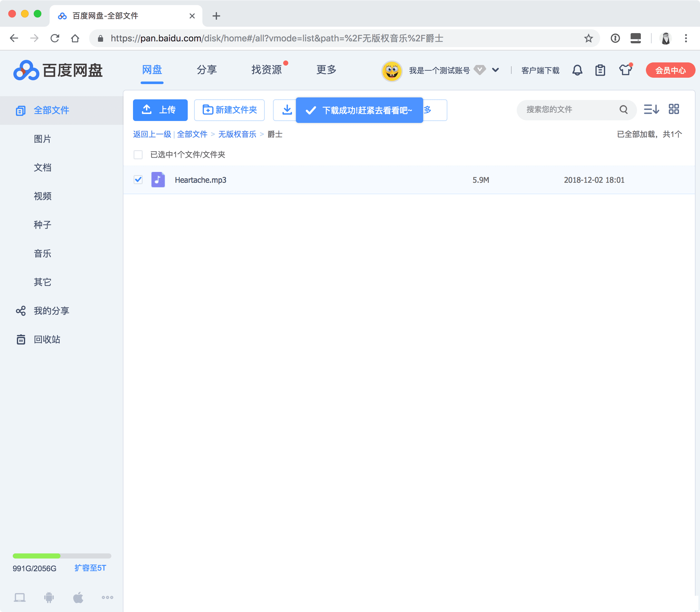Switch to the 分享 tab
Image resolution: width=700 pixels, height=612 pixels.
[x=206, y=70]
